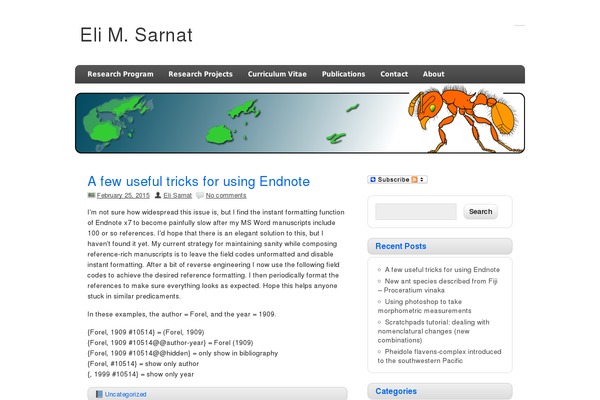Click the Eli M. Sarnat site title
Viewport: 600px width, 400px height.
(x=136, y=35)
